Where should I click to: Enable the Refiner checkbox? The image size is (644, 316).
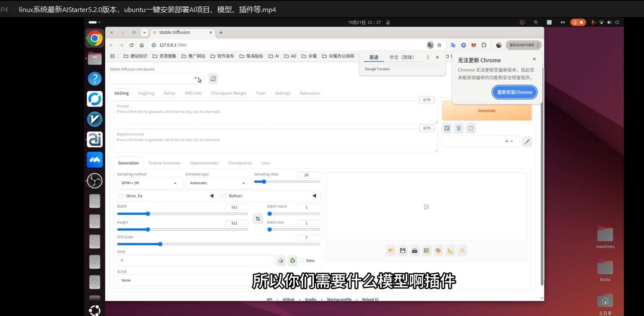click(x=224, y=196)
